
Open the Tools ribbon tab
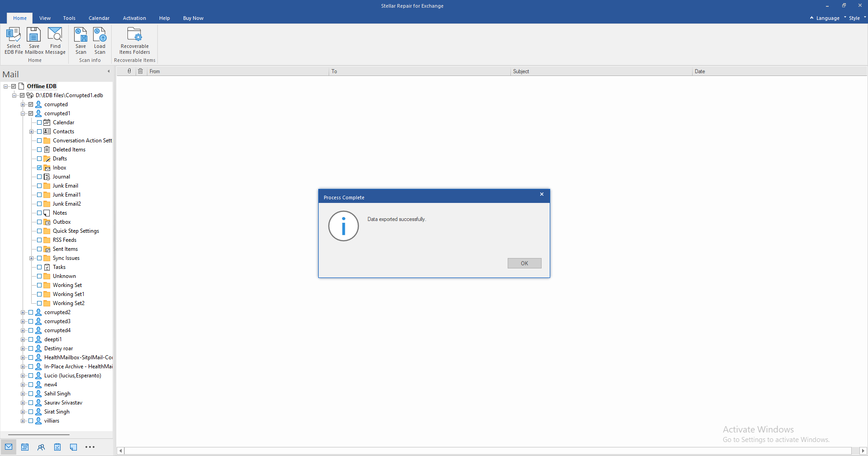[69, 18]
